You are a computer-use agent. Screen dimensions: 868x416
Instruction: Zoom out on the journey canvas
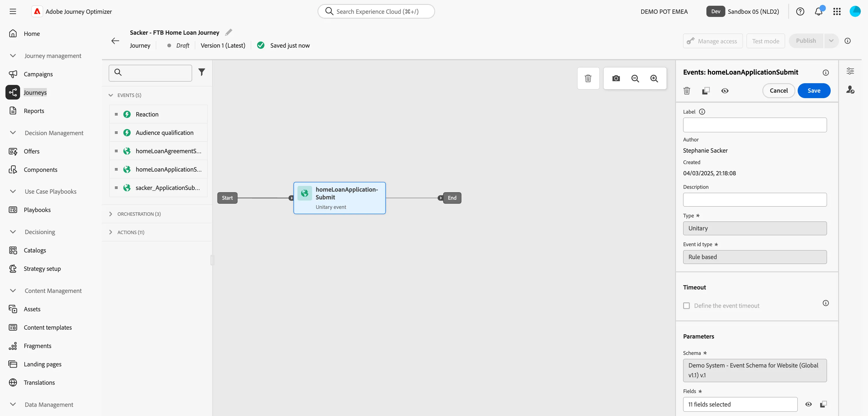coord(635,78)
